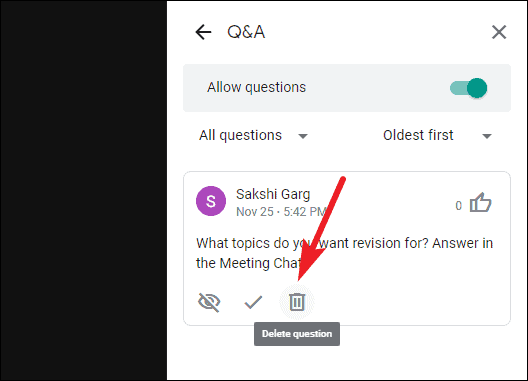
Task: Click the Delete question tooltip
Action: (x=297, y=334)
